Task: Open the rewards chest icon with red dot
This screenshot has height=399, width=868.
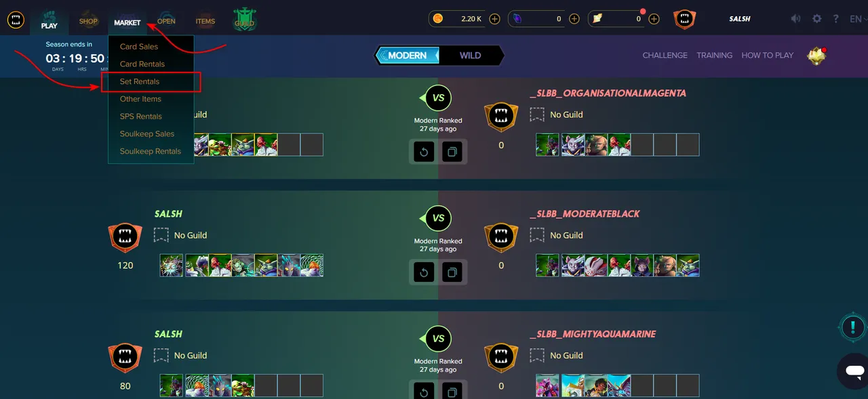Action: coord(816,56)
